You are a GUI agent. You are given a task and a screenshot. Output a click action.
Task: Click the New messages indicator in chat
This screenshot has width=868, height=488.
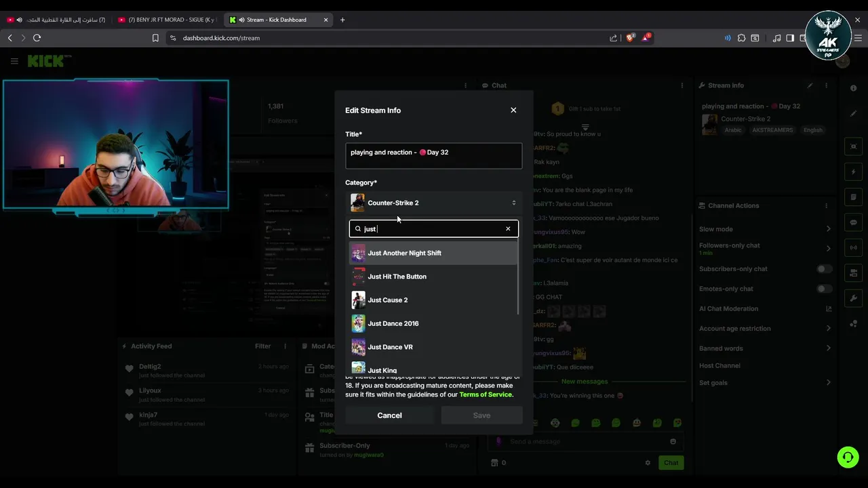585,382
